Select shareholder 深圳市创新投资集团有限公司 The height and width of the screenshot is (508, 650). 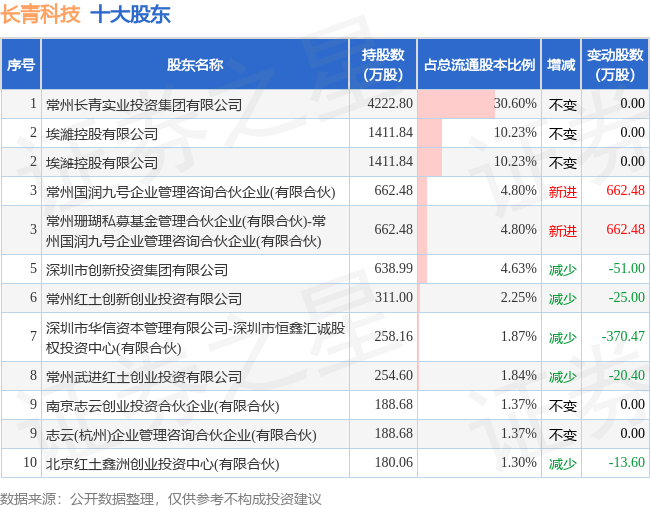[x=137, y=270]
